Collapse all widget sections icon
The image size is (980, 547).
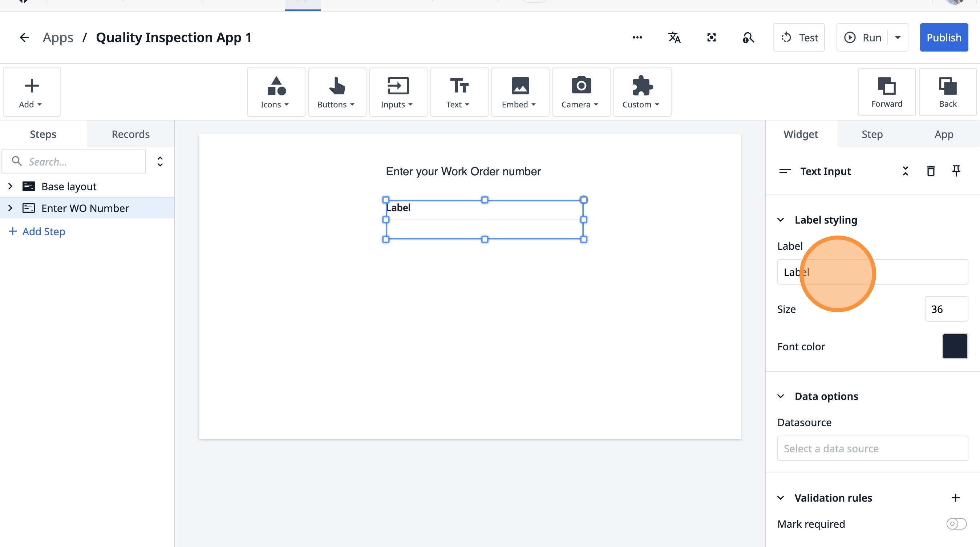(906, 171)
